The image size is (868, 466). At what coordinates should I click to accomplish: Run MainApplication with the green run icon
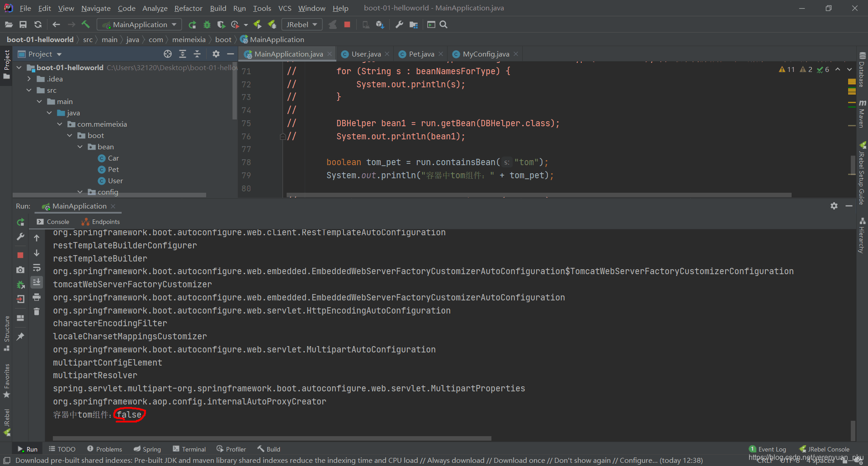192,24
